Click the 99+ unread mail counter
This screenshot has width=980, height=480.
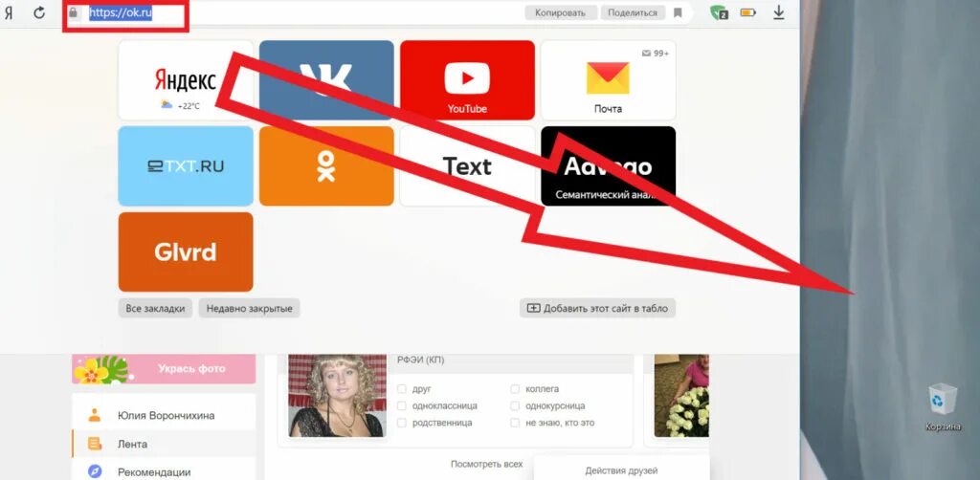coord(656,54)
